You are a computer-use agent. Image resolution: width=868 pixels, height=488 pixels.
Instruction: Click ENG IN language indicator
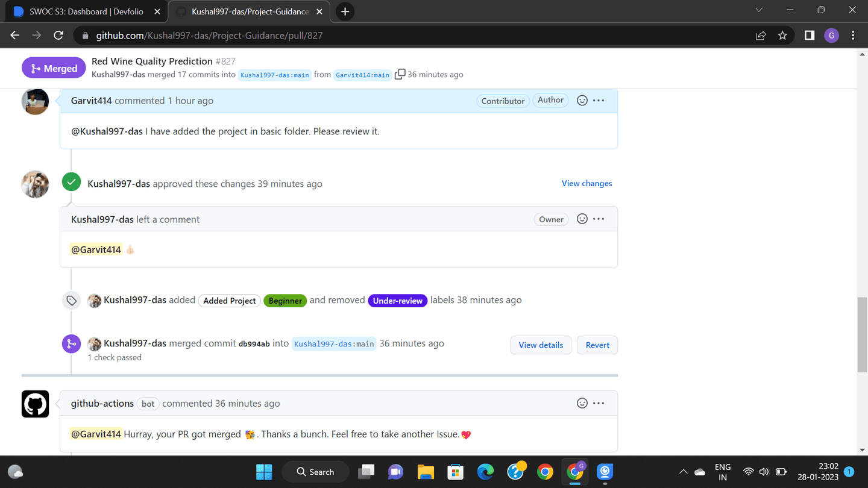tap(723, 472)
